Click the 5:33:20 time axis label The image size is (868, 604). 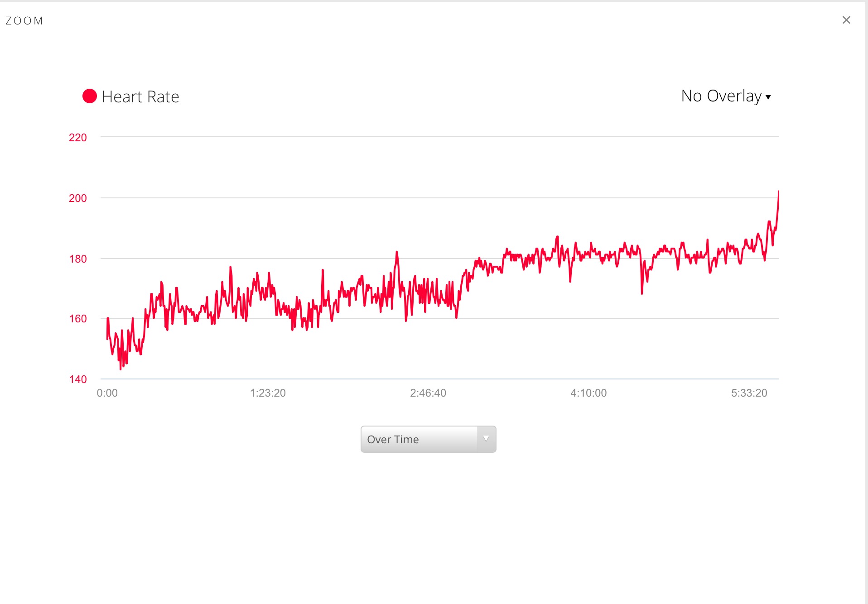[x=749, y=393]
